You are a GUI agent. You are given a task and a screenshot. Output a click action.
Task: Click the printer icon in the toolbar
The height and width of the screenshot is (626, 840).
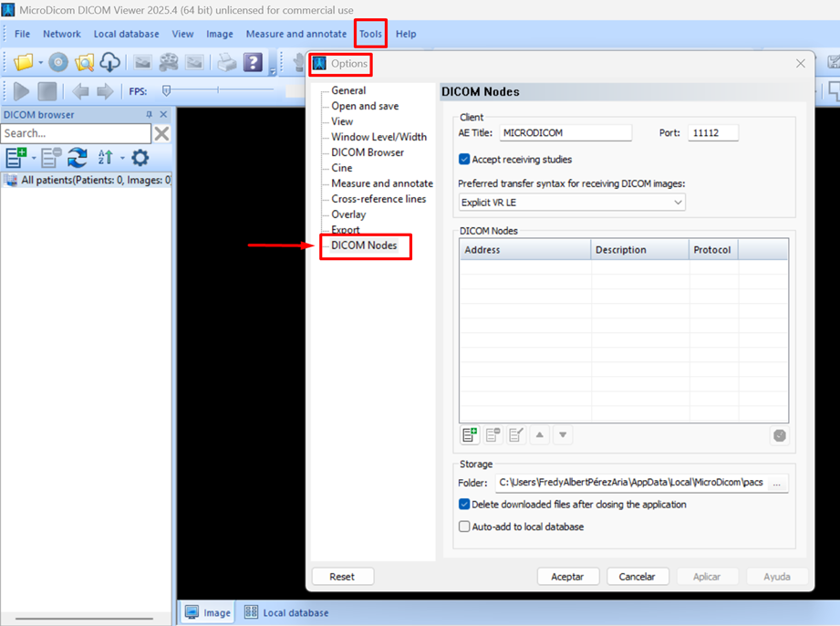coord(226,62)
